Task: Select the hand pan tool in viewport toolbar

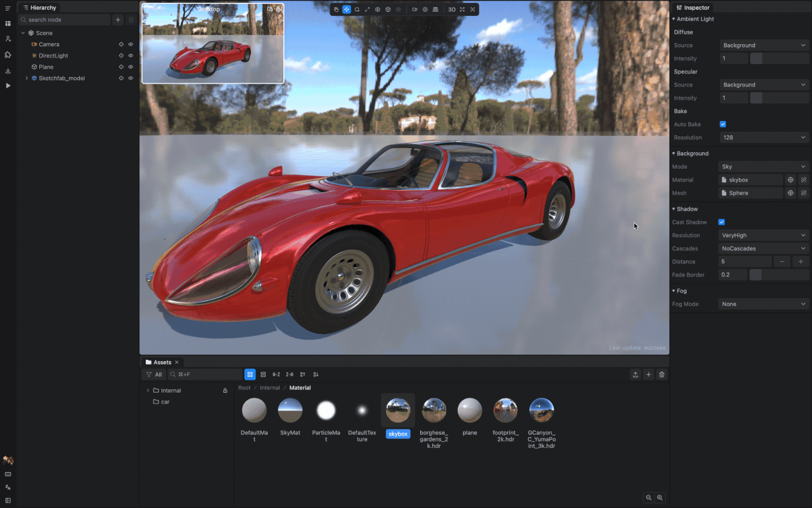Action: coord(336,9)
